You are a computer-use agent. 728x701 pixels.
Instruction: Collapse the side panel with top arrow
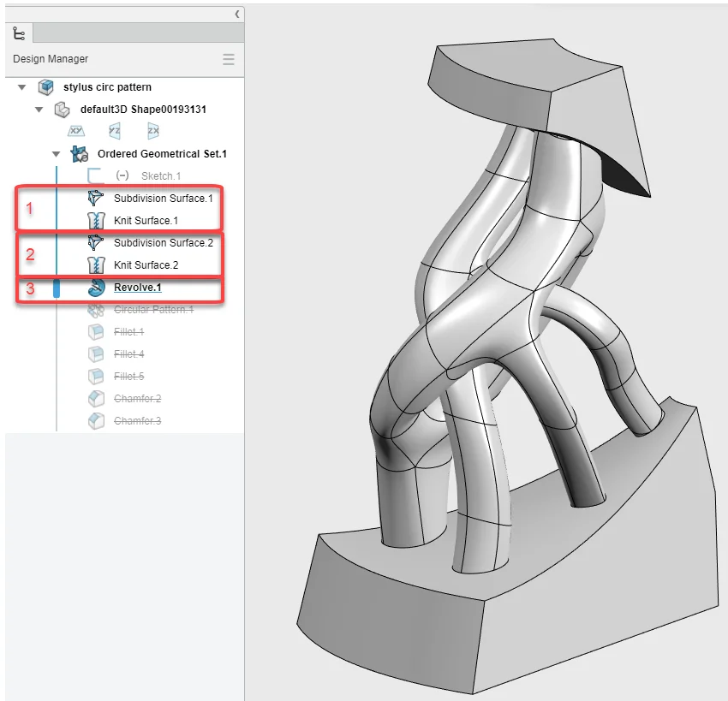pos(237,15)
